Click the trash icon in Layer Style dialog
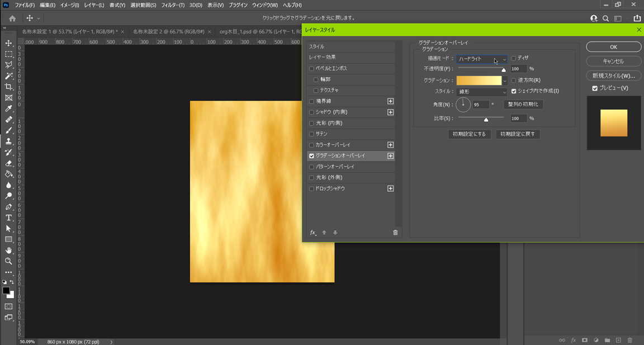Viewport: 644px width, 345px height. click(395, 233)
